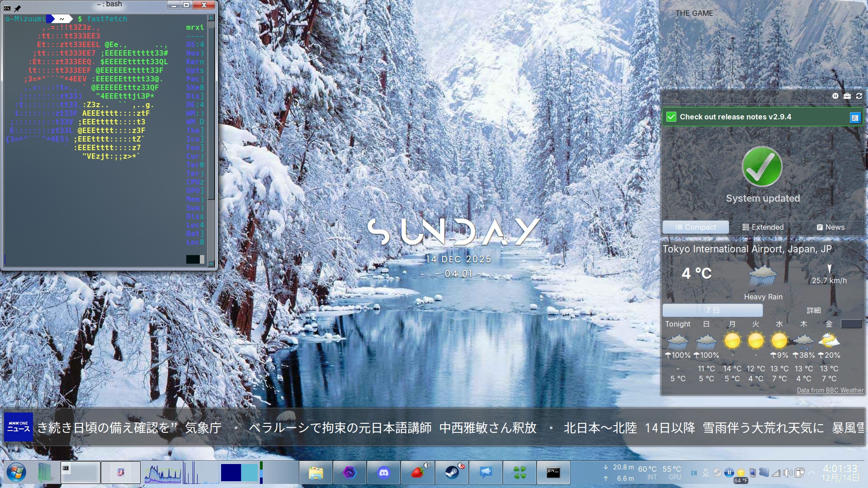Launch the green four-leaf clover app
Viewport: 868px width, 488px height.
pyautogui.click(x=520, y=473)
